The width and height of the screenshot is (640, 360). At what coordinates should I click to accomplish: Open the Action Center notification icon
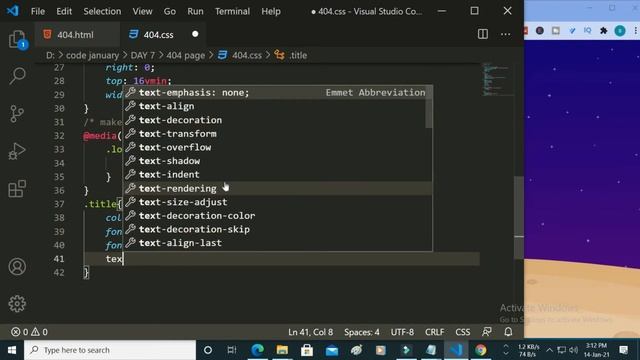[x=623, y=350]
